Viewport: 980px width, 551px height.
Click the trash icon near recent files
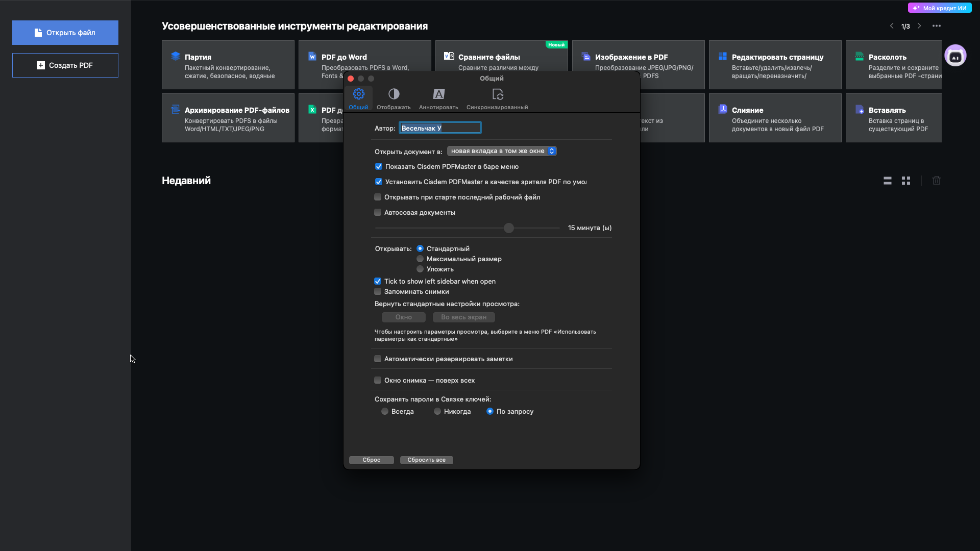click(937, 181)
